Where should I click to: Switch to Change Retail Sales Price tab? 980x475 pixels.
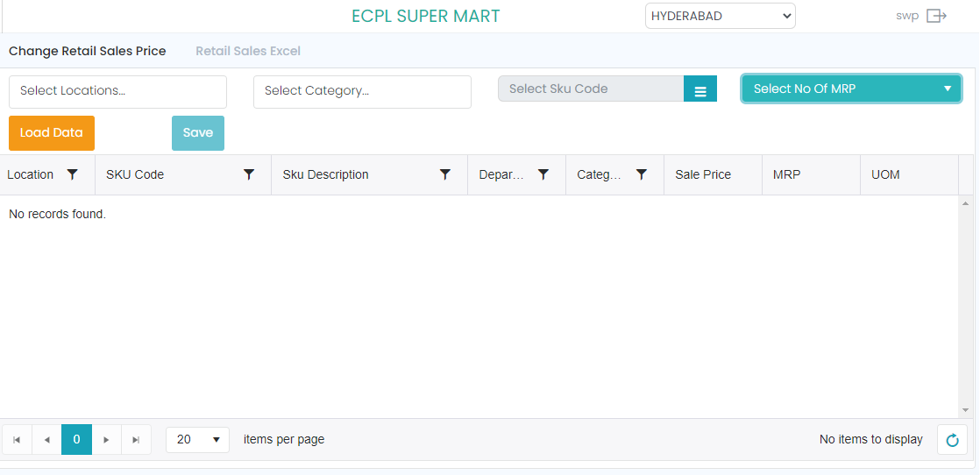88,51
